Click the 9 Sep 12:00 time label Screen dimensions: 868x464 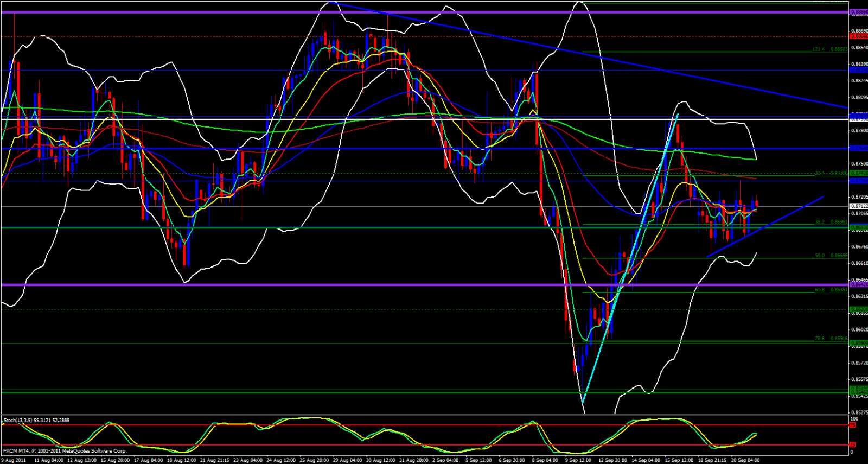coord(578,460)
